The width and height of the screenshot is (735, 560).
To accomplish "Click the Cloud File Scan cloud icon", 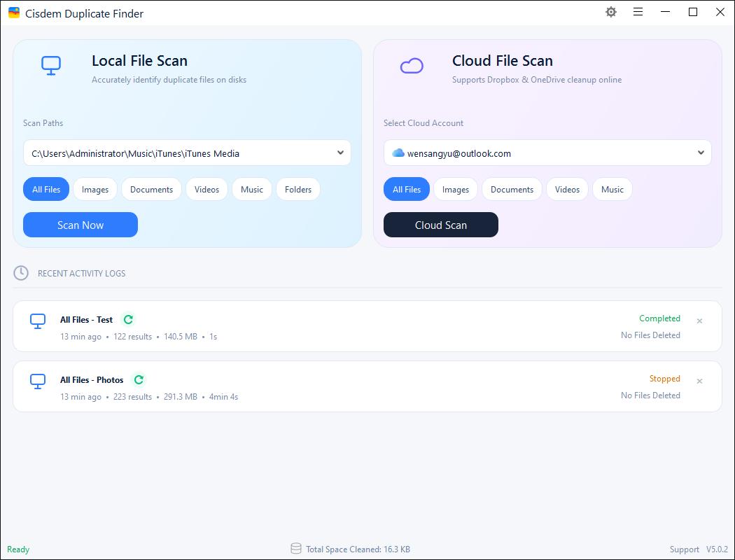I will (412, 66).
